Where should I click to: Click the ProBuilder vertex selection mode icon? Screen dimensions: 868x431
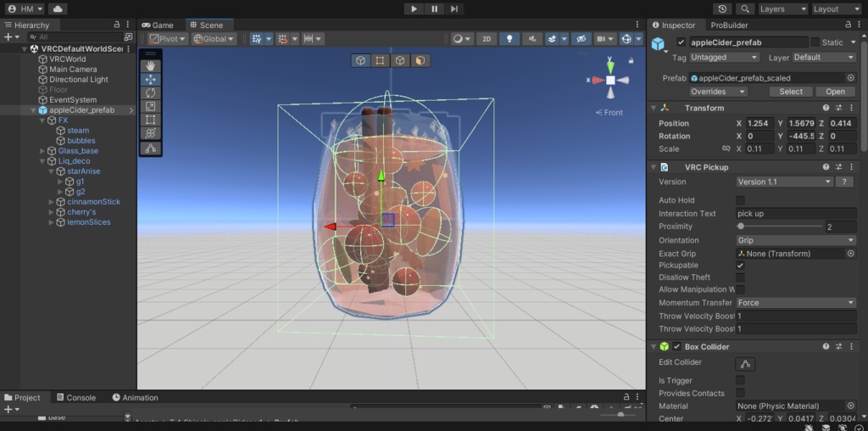[x=380, y=60]
